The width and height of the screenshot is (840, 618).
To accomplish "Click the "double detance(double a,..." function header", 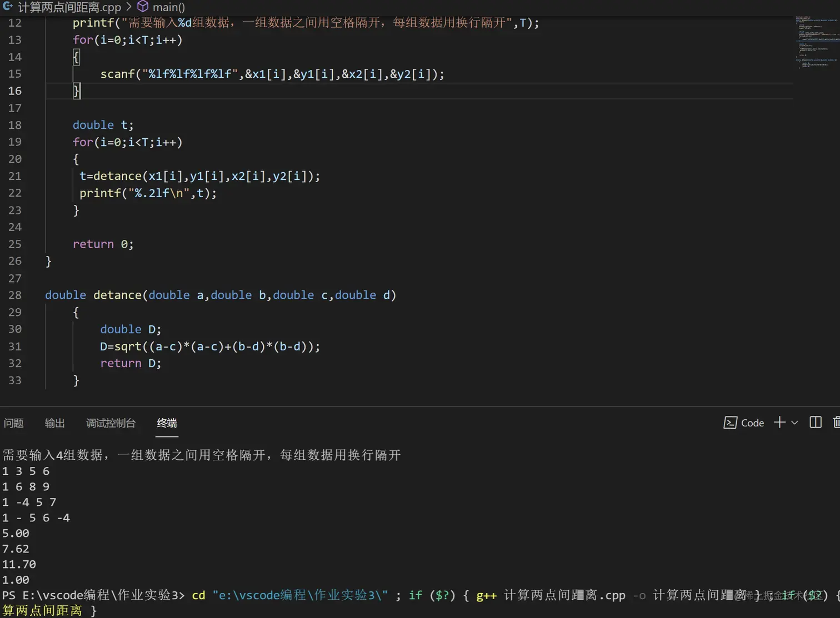I will point(221,295).
